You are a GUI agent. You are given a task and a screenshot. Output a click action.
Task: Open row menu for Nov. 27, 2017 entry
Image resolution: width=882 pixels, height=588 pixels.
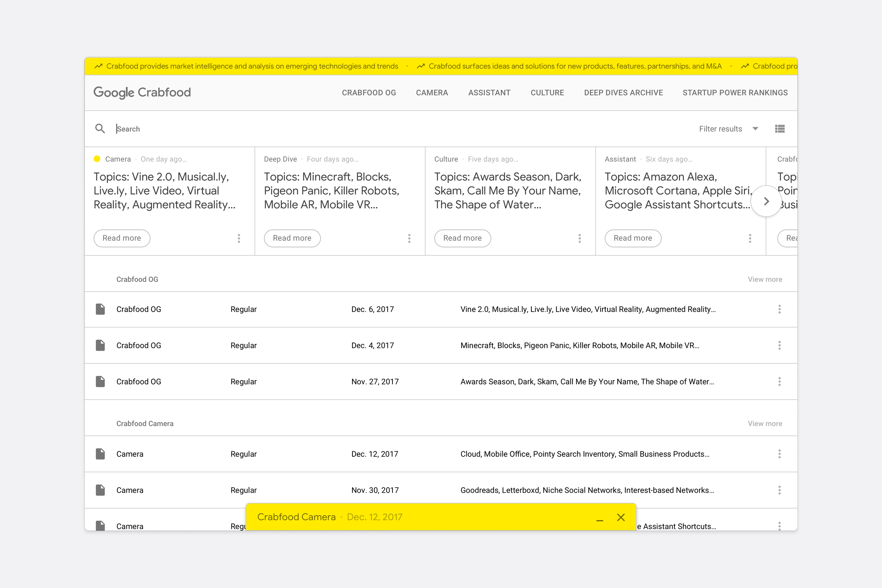pos(779,382)
